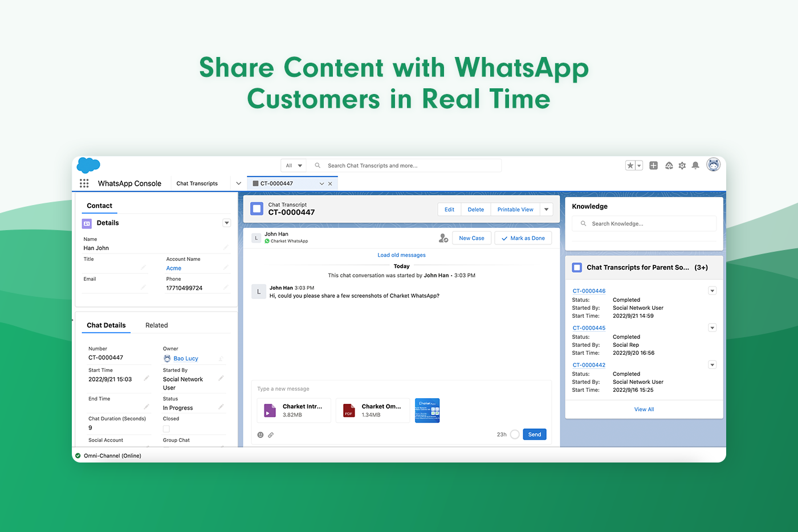
Task: Switch to the Chat Details tab
Action: coord(106,325)
